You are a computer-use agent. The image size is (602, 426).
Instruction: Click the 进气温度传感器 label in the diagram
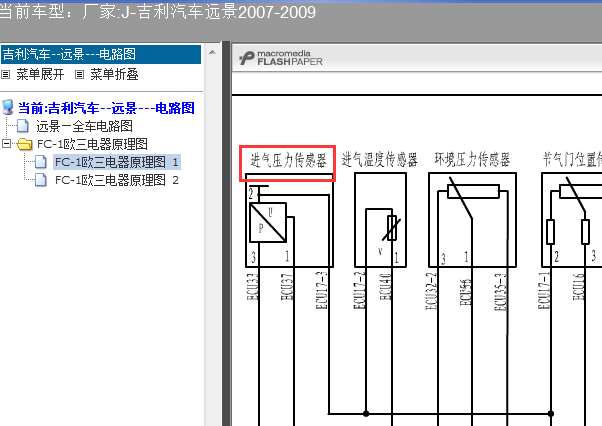click(x=379, y=160)
